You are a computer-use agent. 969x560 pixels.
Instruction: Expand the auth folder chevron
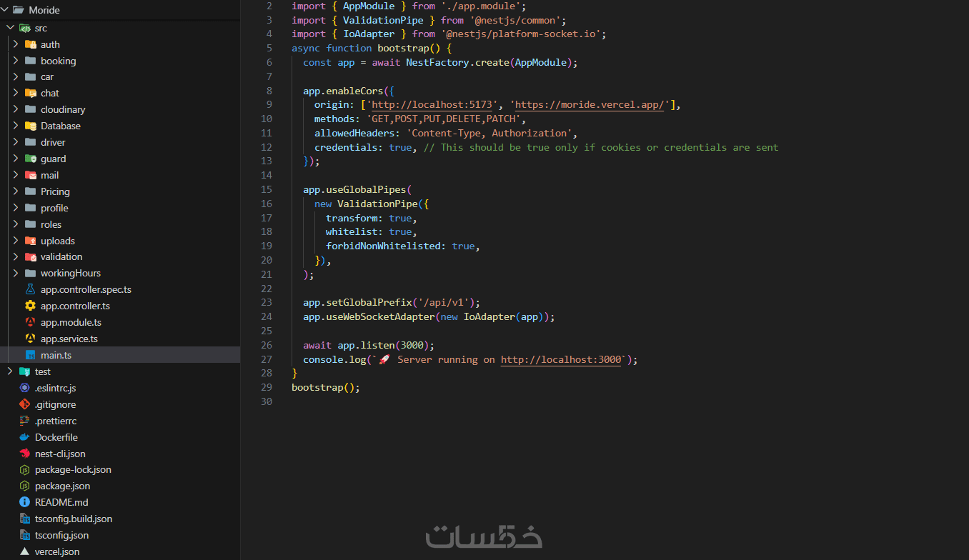click(16, 44)
